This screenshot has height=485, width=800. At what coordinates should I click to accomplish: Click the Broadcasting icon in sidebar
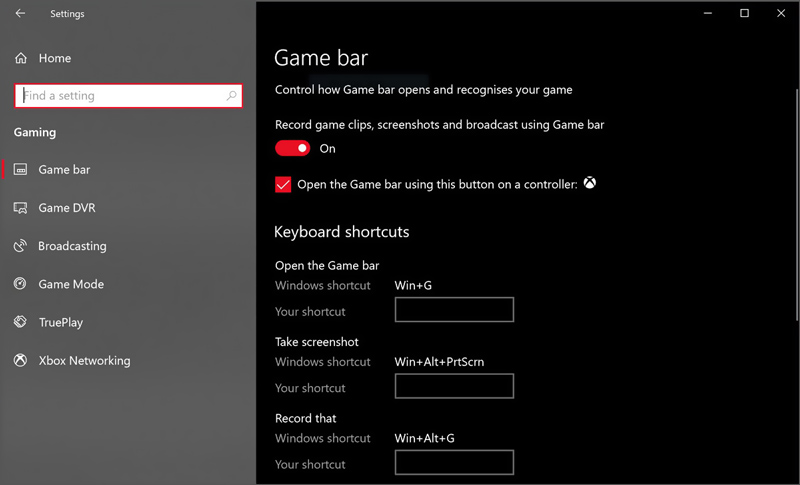coord(21,246)
